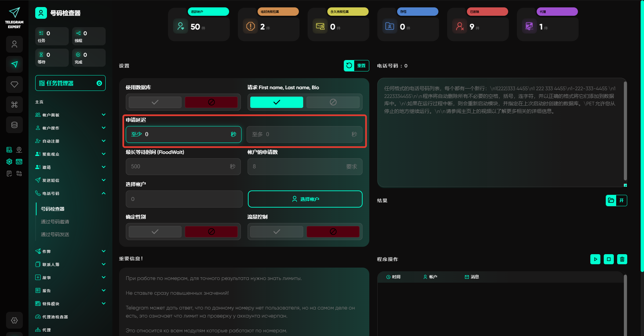Viewport: 644px width, 336px height.
Task: Click the 选择帐户 button
Action: tap(305, 199)
